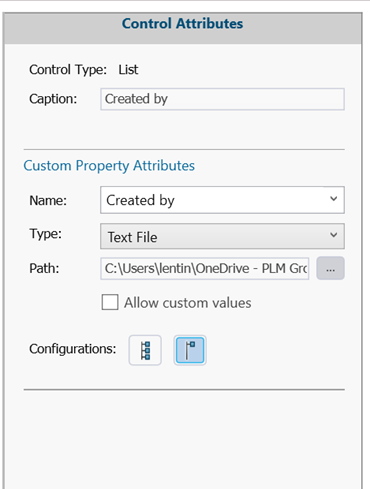
Task: Click the 'List' control type value
Action: coord(128,70)
